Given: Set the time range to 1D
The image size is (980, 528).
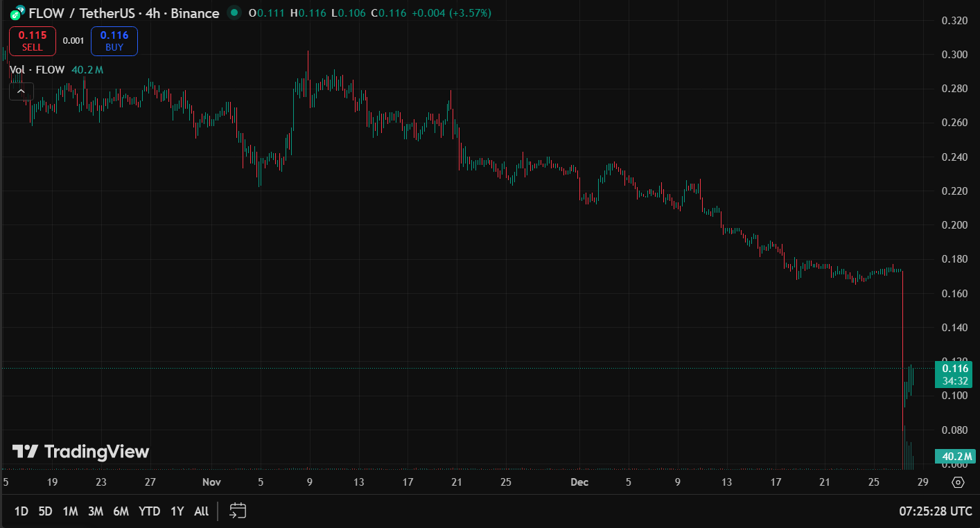Looking at the screenshot, I should coord(21,511).
